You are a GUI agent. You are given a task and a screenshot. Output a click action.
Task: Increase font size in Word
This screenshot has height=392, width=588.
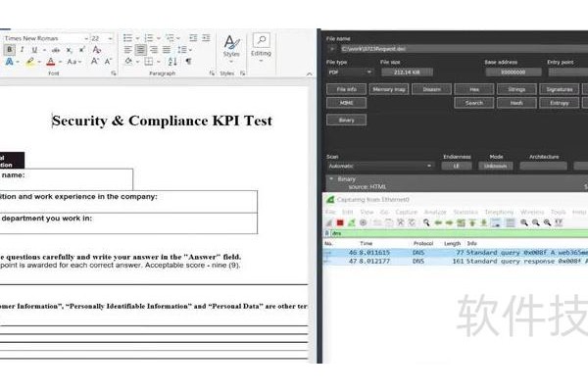tap(95, 62)
